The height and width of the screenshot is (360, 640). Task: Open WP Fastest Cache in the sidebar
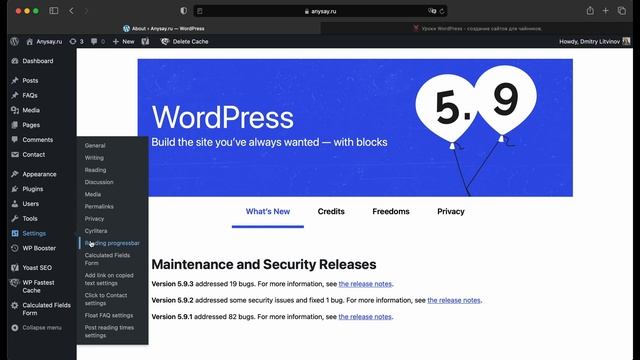click(x=38, y=286)
